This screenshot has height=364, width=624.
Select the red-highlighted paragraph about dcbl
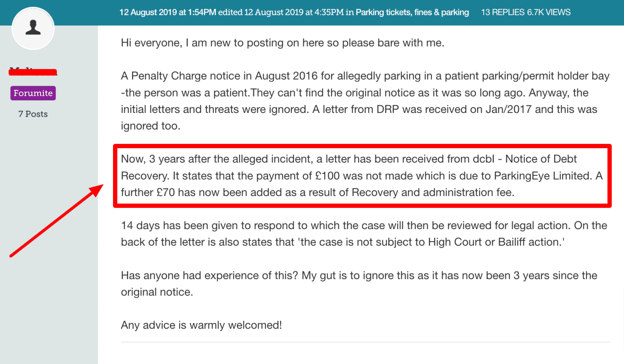[362, 175]
